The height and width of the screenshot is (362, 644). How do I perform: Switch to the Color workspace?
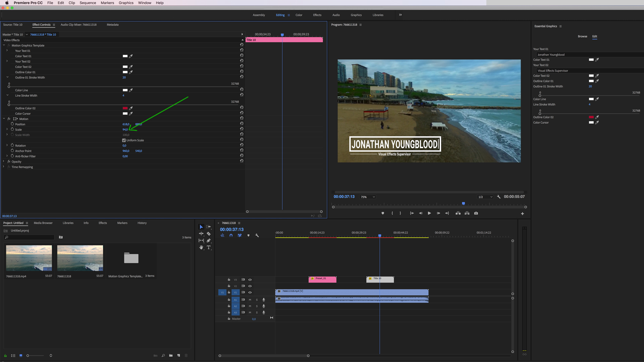pyautogui.click(x=299, y=15)
